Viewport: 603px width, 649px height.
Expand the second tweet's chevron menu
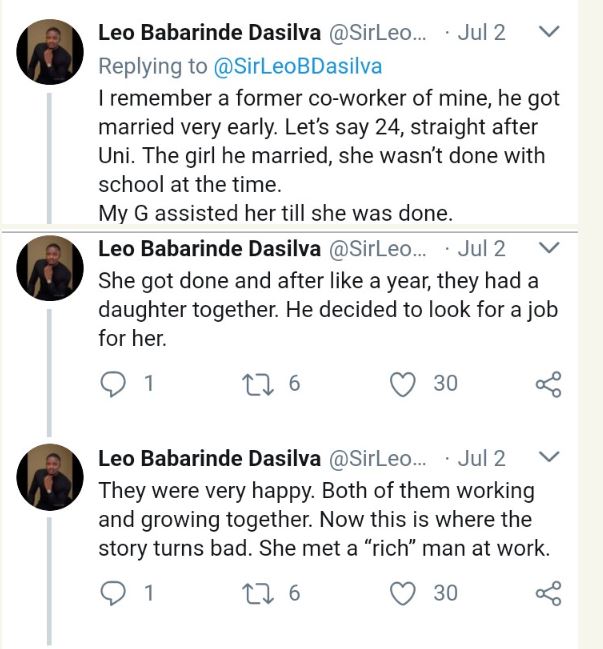click(548, 247)
